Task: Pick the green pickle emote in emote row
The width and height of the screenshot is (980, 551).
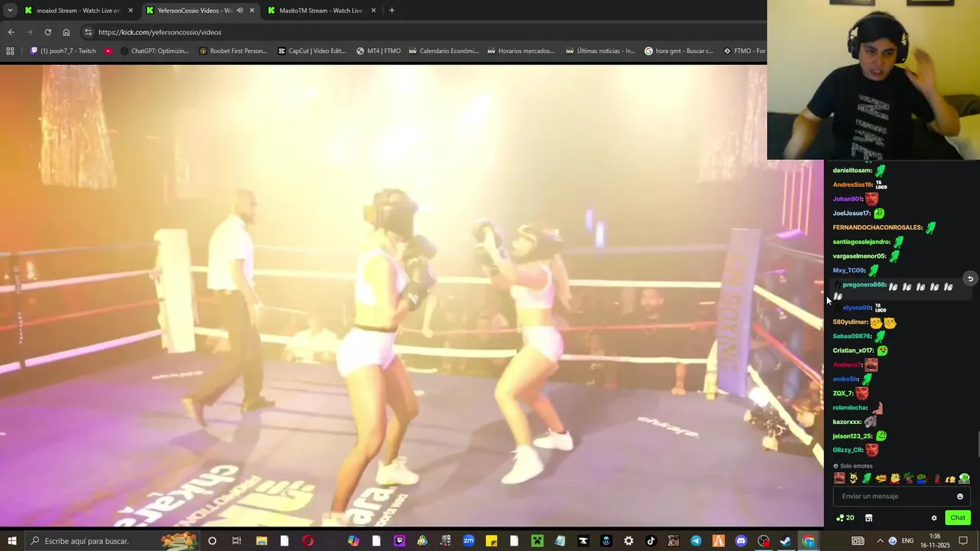Action: (867, 478)
